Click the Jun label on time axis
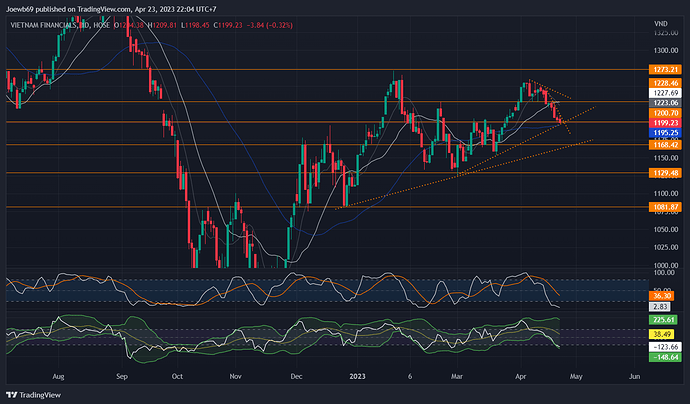This screenshot has height=404, width=690. pos(635,377)
